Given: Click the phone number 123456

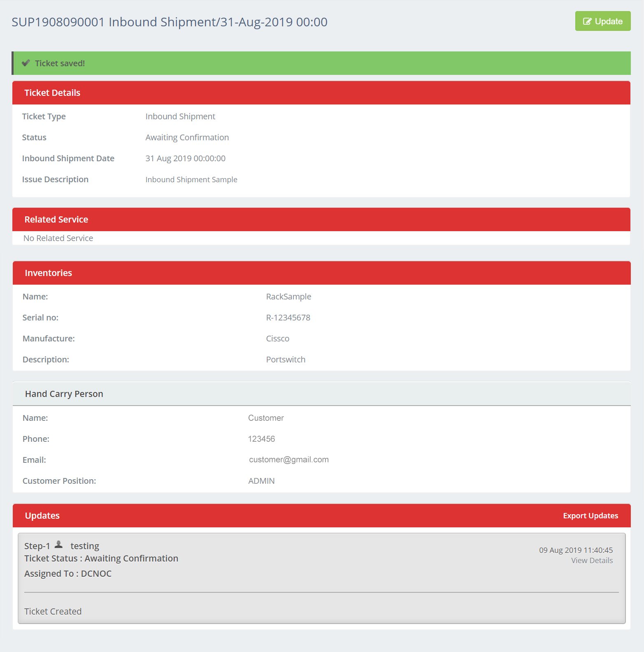Looking at the screenshot, I should [261, 439].
